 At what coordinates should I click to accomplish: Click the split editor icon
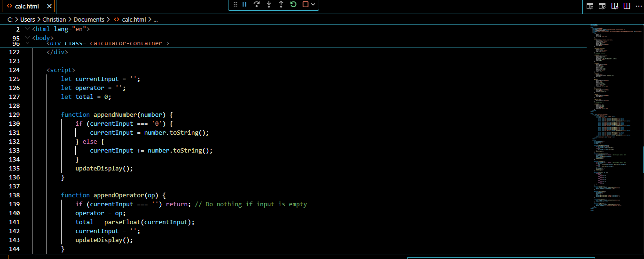(x=627, y=6)
